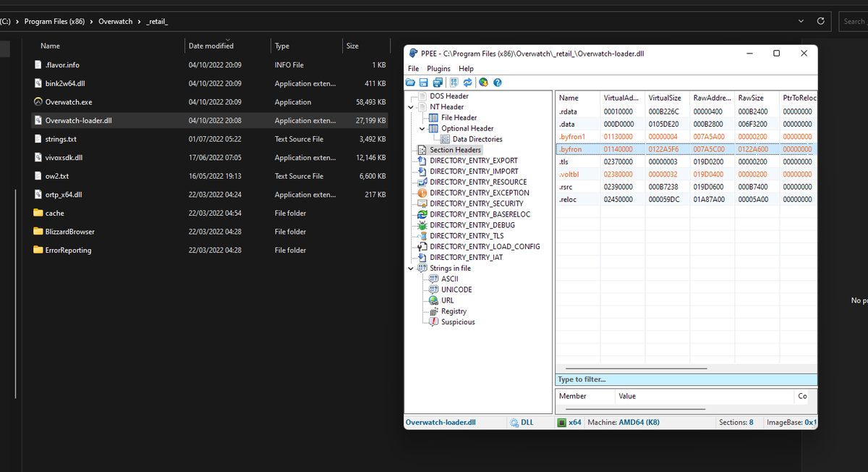Click the Member column header
This screenshot has height=472, width=868.
point(585,396)
